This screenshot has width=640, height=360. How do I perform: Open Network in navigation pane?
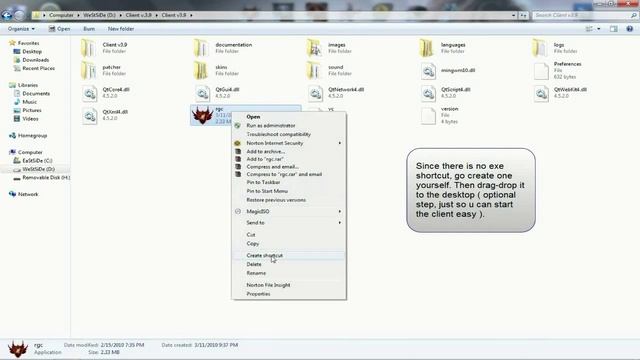24,194
